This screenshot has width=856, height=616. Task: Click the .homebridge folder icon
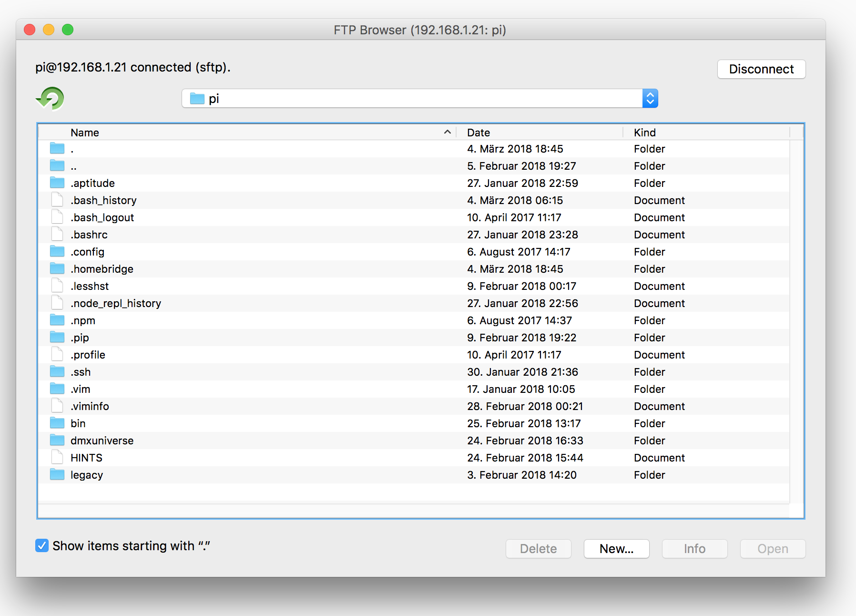57,269
